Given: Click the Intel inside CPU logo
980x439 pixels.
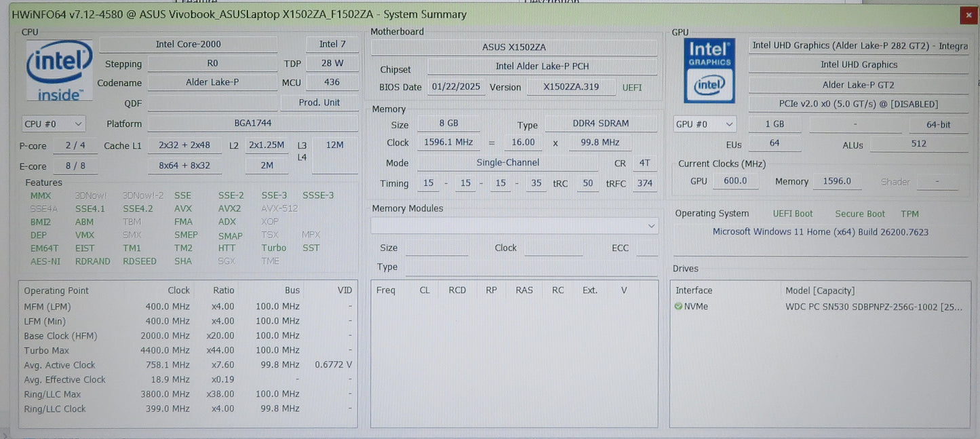Looking at the screenshot, I should [x=59, y=71].
